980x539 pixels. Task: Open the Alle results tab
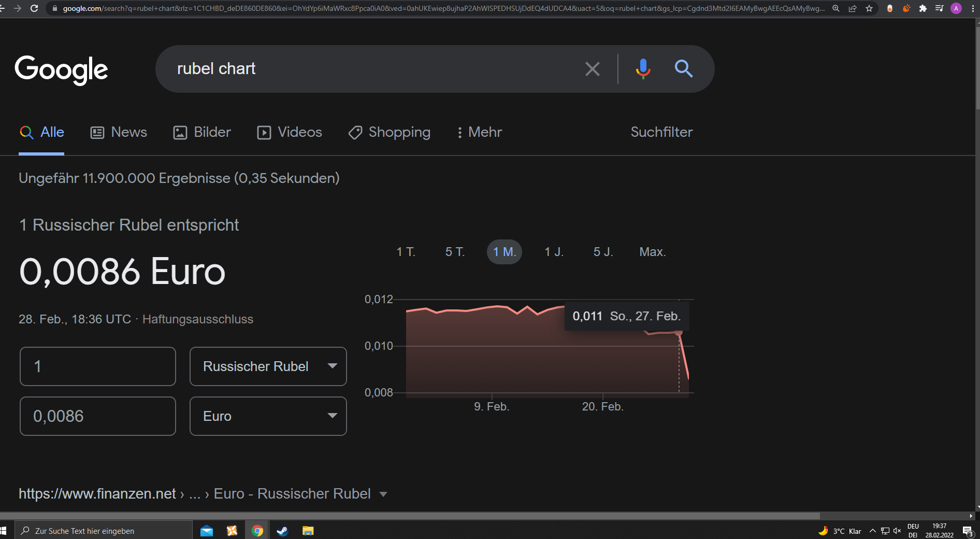coord(41,132)
